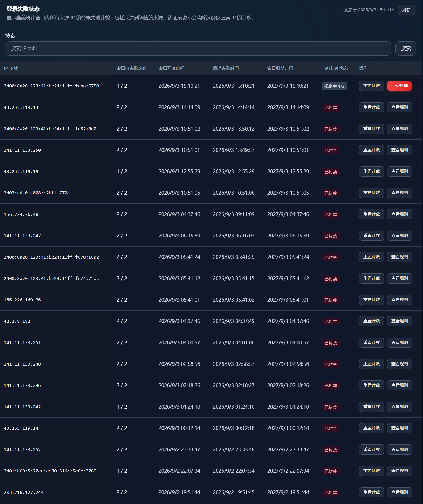View rule for 156.226.169.26
The width and height of the screenshot is (423, 504).
[x=399, y=300]
